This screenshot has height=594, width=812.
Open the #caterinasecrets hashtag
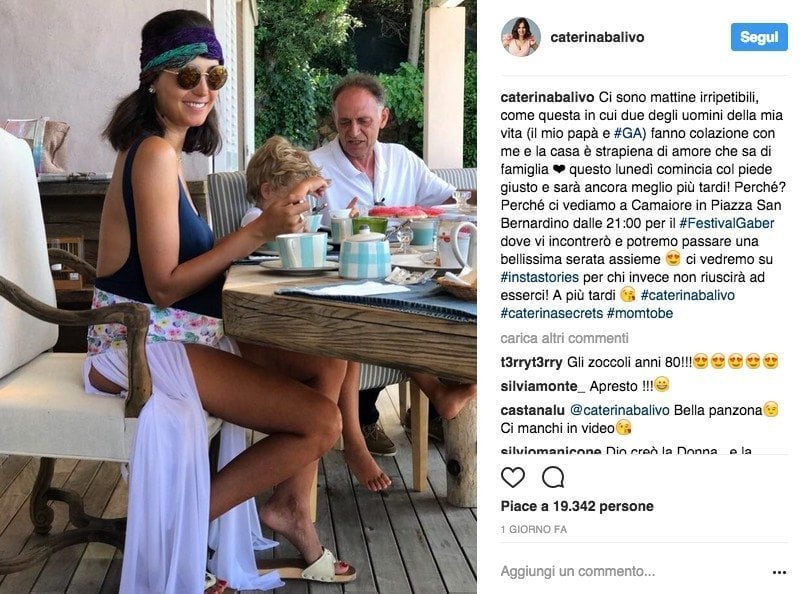pyautogui.click(x=552, y=313)
